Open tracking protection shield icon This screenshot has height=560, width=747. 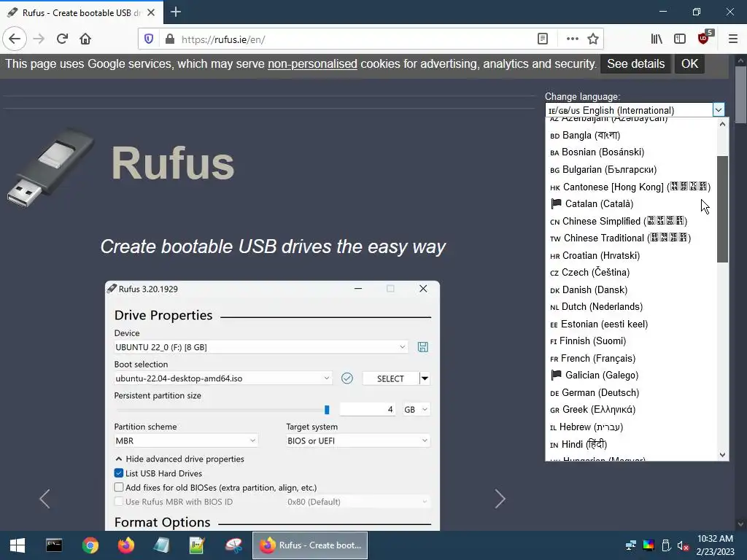click(149, 39)
